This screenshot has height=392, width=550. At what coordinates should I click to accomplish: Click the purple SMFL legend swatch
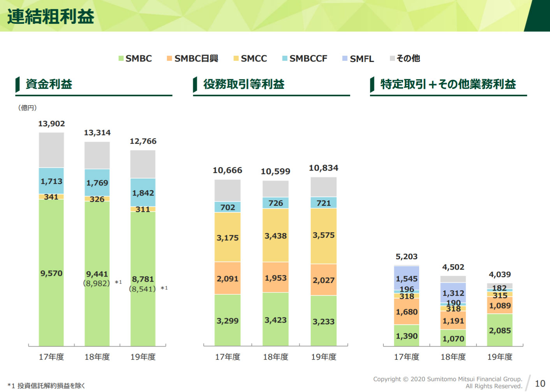click(345, 58)
